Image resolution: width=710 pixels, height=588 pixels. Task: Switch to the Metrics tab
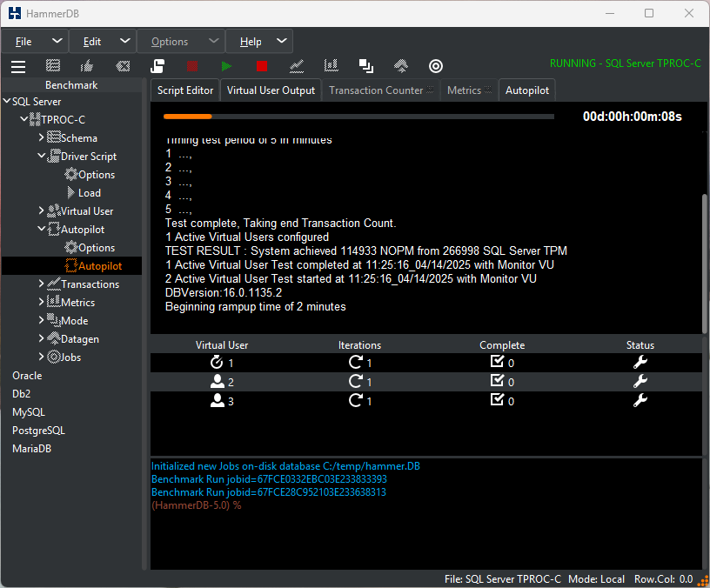click(x=469, y=90)
